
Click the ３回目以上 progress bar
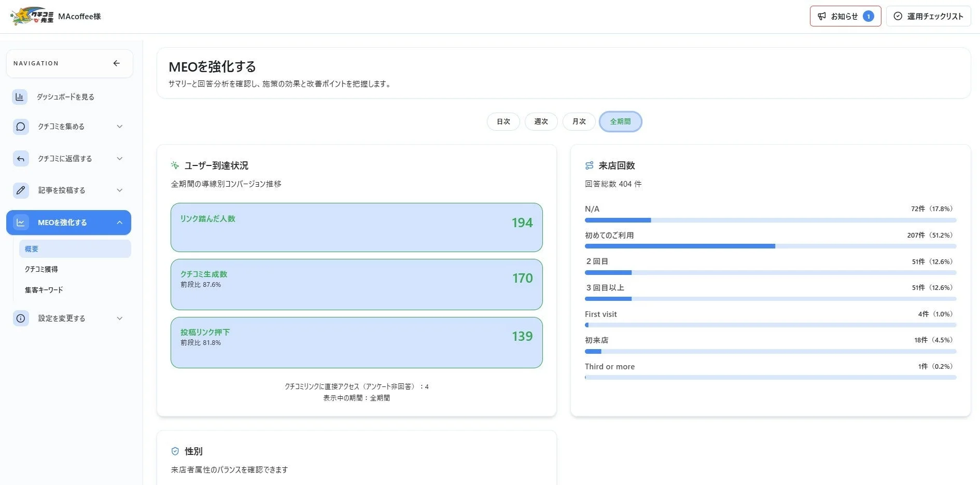click(771, 299)
